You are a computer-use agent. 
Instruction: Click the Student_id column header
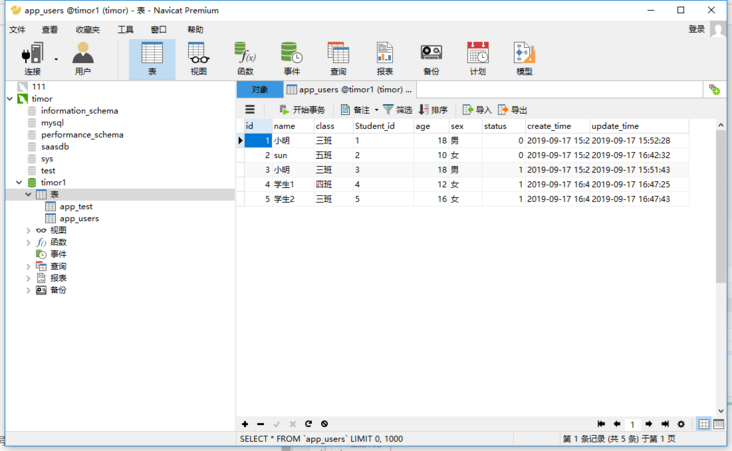tap(383, 126)
